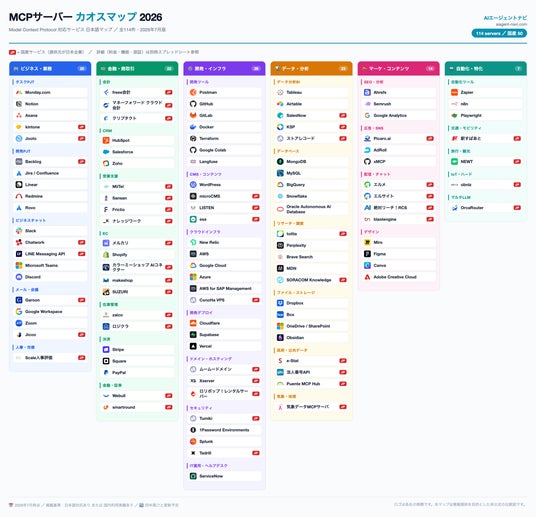
Task: Select the Stripe icon in payments
Action: pos(106,349)
